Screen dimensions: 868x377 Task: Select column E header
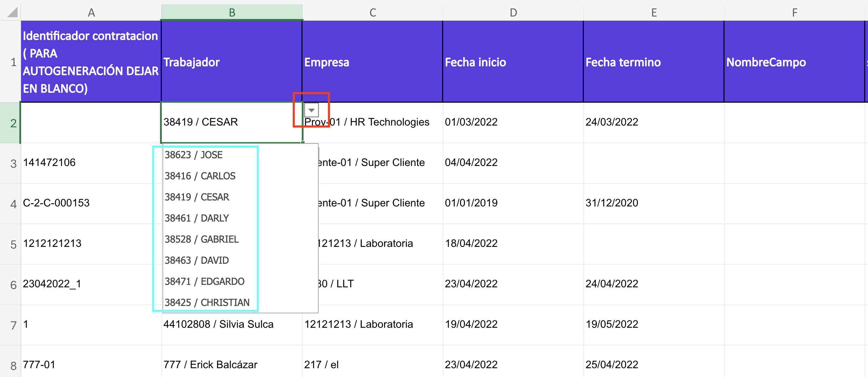(654, 12)
